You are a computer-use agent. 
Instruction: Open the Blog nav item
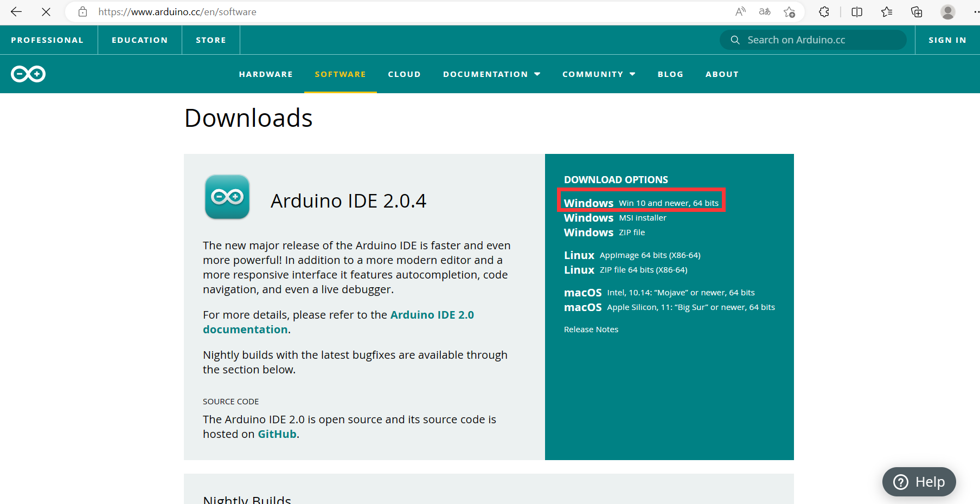point(670,74)
